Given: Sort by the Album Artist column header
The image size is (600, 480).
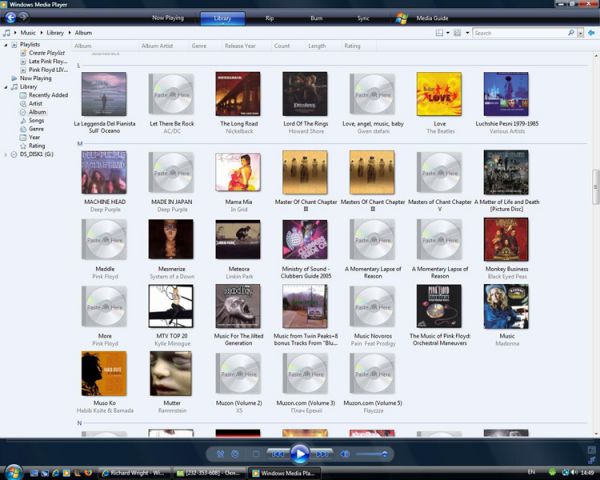Looking at the screenshot, I should (157, 46).
